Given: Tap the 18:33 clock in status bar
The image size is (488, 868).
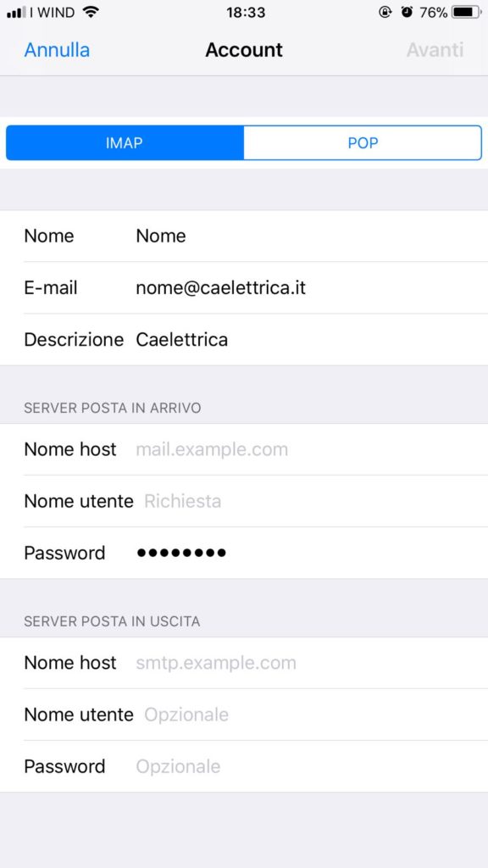Looking at the screenshot, I should pyautogui.click(x=245, y=12).
